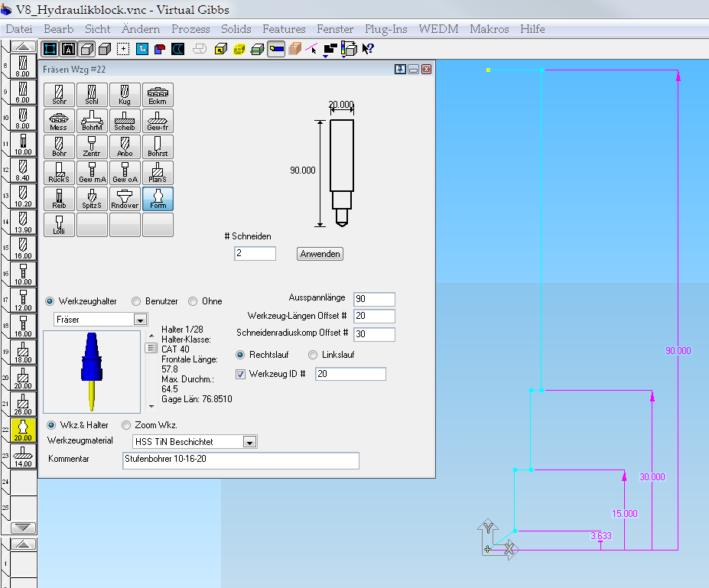Open the Fräser holder type dropdown

tap(140, 320)
